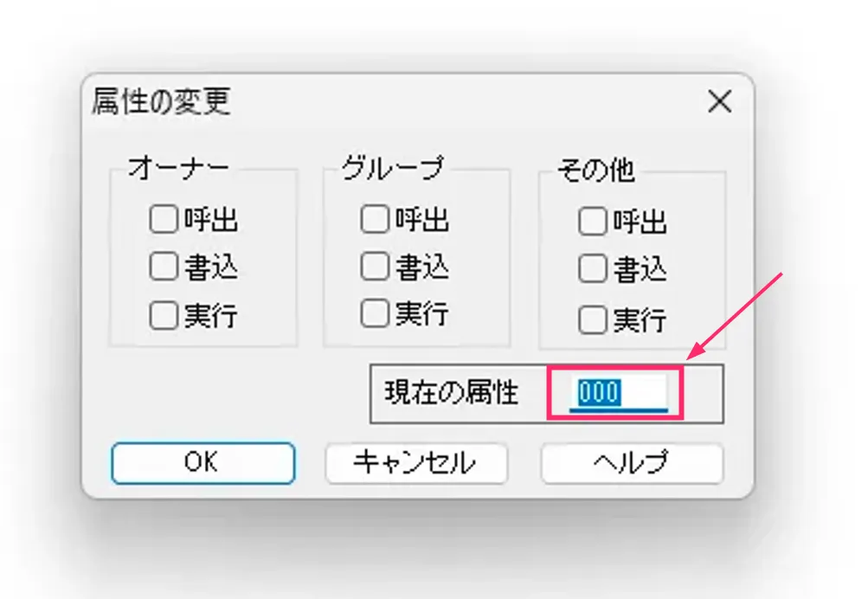This screenshot has width=868, height=599.
Task: Check the オーナー 実行 checkbox
Action: [163, 316]
